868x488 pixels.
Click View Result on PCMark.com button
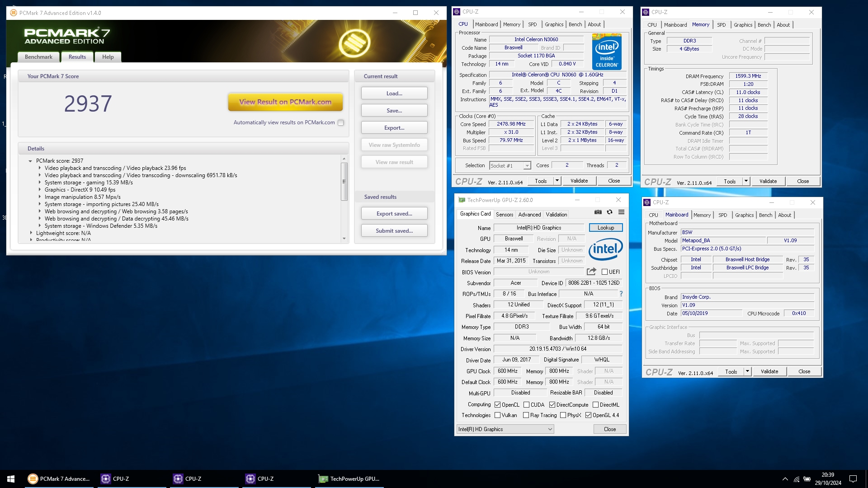(x=285, y=102)
